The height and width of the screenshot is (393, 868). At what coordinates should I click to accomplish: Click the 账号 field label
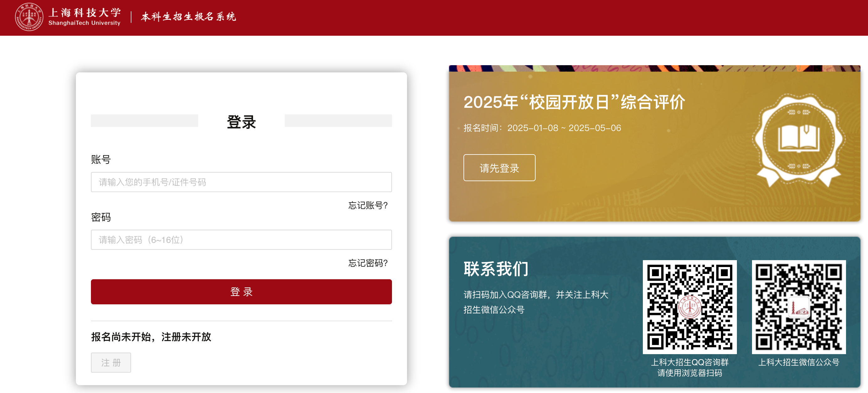click(x=101, y=160)
